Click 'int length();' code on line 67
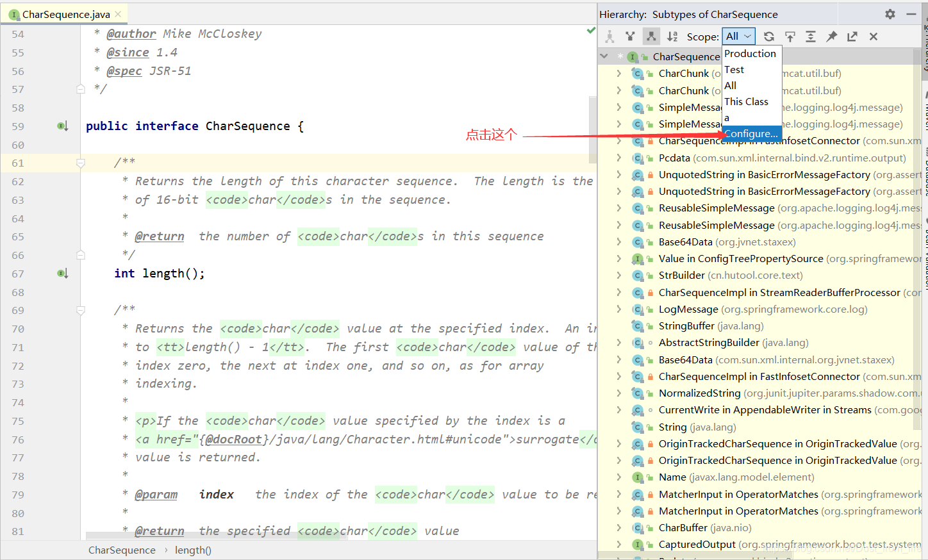Image resolution: width=928 pixels, height=560 pixels. (160, 274)
